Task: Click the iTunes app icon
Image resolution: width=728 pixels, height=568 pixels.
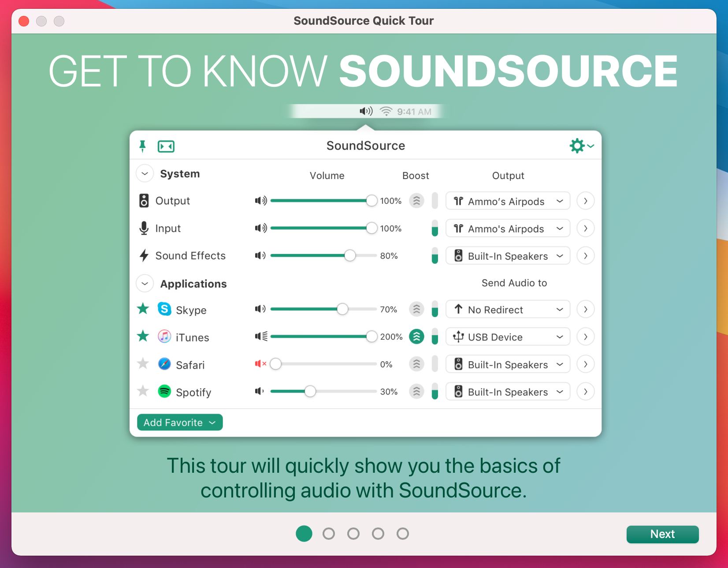Action: (x=164, y=336)
